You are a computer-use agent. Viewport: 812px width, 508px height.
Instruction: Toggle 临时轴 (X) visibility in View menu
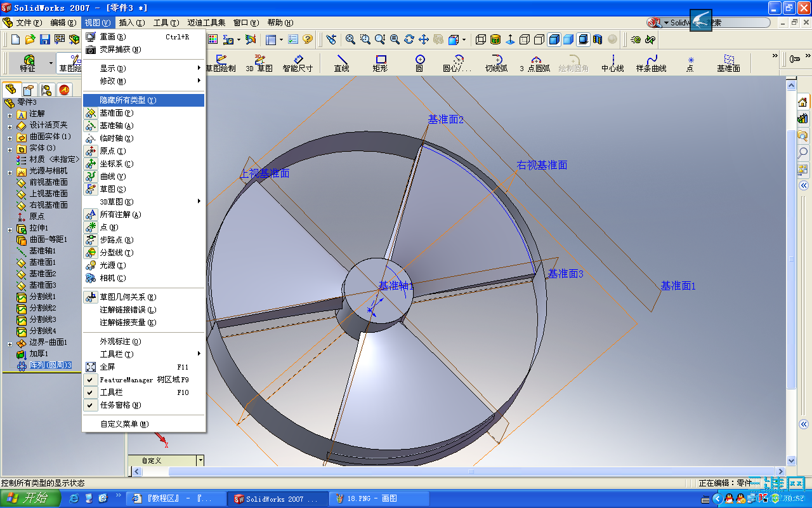point(143,138)
